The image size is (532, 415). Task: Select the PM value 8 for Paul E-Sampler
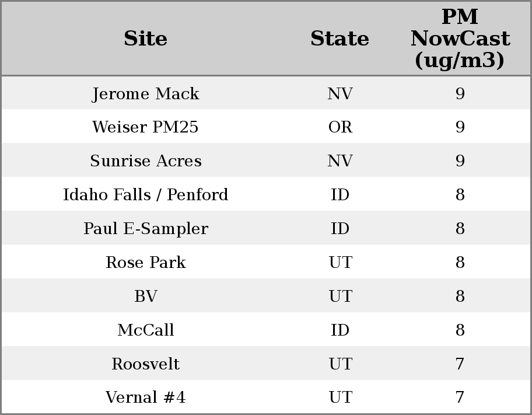pyautogui.click(x=460, y=229)
